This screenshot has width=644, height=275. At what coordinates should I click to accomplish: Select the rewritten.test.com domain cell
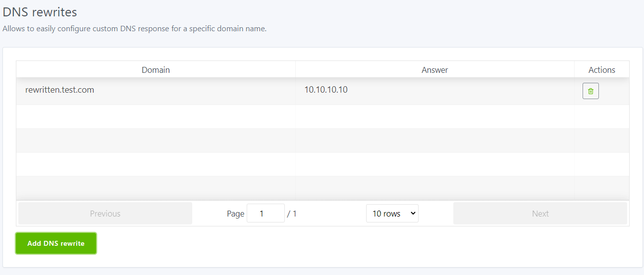click(59, 90)
